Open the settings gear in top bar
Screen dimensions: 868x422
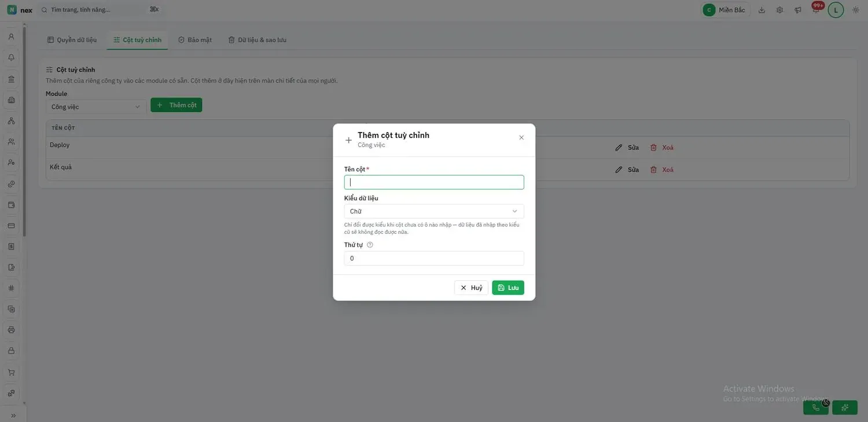point(779,10)
